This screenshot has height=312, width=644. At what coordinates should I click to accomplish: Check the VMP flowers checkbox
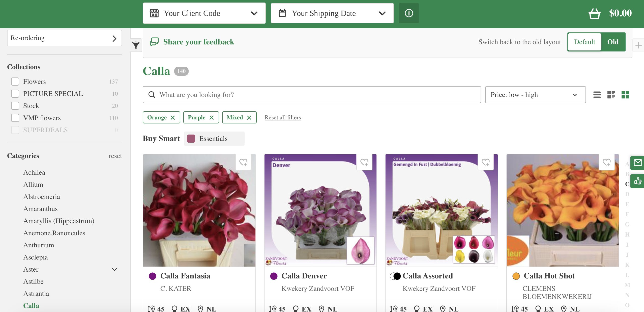(15, 118)
